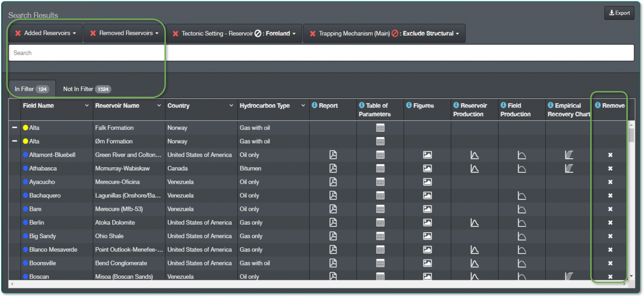
Task: Clear the Tectonic Setting filter red X
Action: (x=175, y=33)
